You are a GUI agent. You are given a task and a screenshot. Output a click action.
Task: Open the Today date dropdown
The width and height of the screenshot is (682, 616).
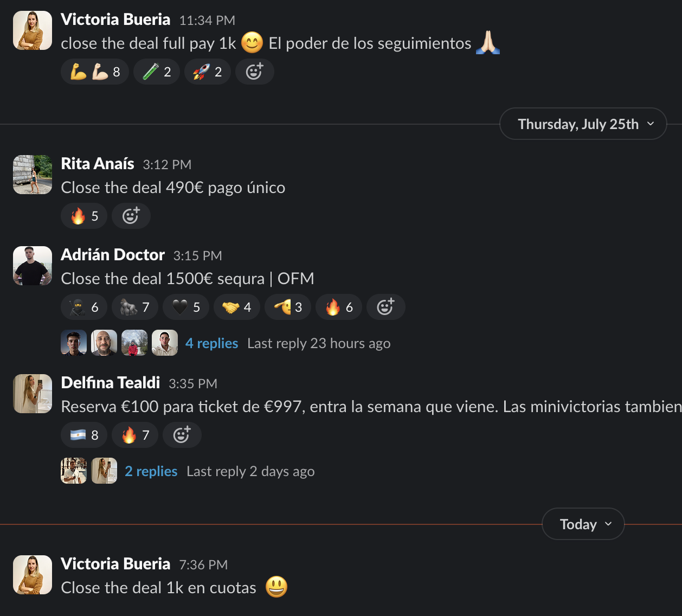[x=583, y=524]
